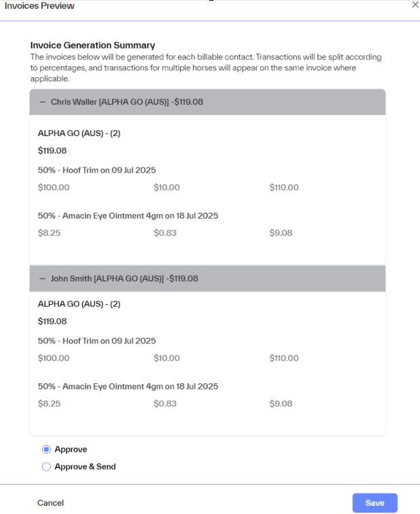Select Amacin Eye Ointment line under John Smith

coord(128,387)
